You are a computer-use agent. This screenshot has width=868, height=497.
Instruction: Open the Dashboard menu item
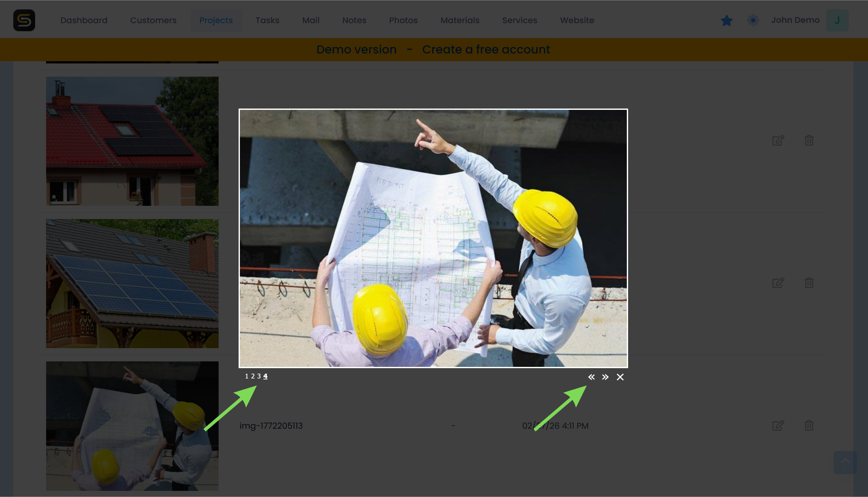(x=84, y=20)
